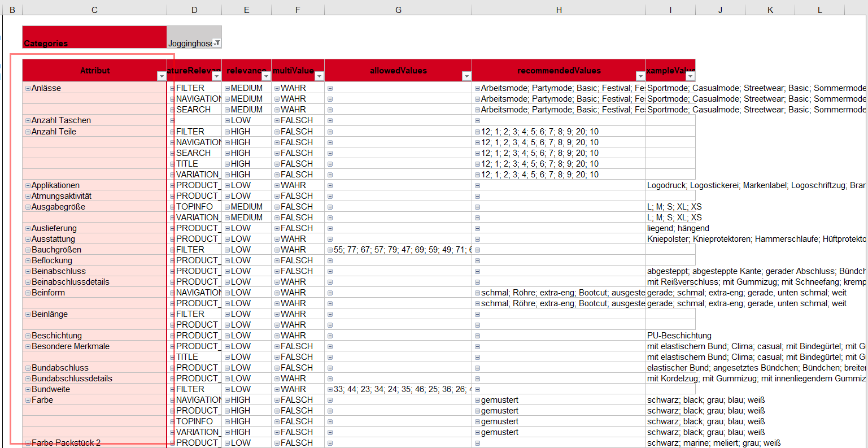Image resolution: width=868 pixels, height=448 pixels.
Task: Select 'elastischer Bund' example values cell
Action: 756,368
